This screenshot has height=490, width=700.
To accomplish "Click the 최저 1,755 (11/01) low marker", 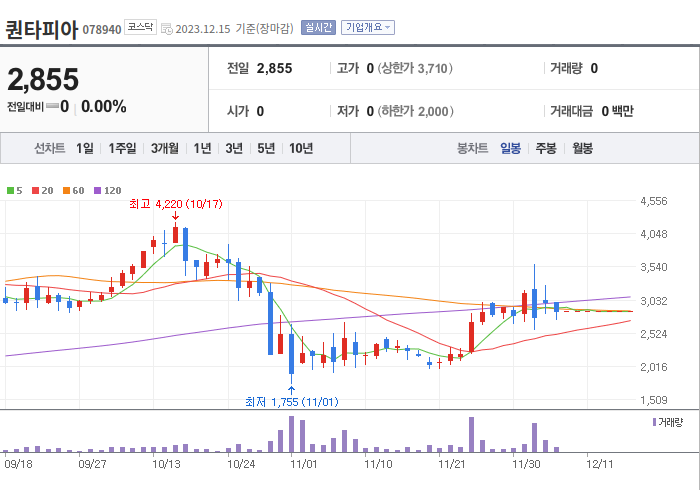I will pyautogui.click(x=292, y=402).
